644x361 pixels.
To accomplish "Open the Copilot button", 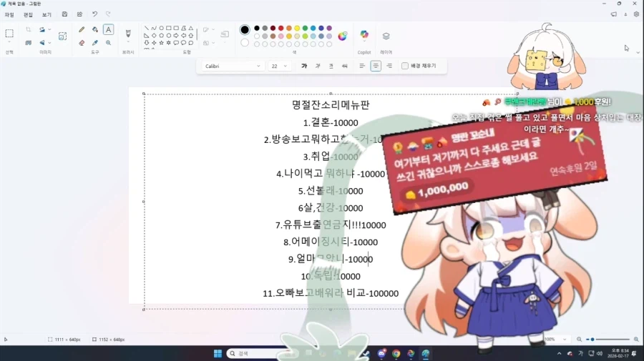I will (364, 35).
